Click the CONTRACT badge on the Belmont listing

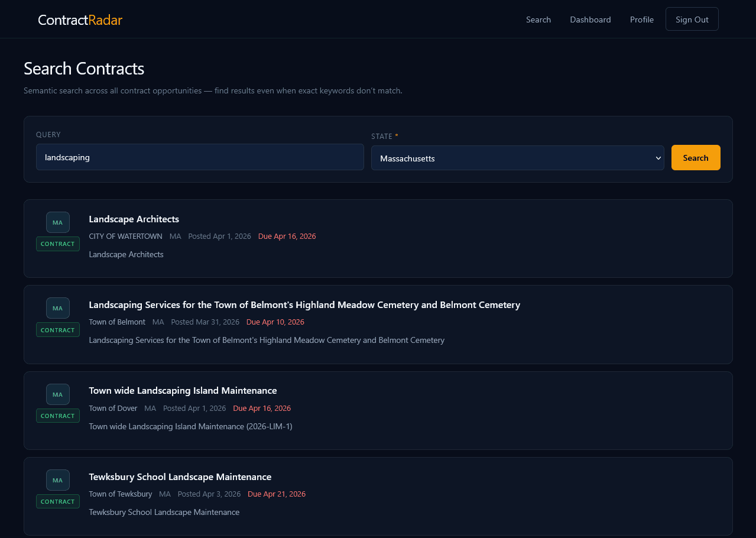[57, 329]
